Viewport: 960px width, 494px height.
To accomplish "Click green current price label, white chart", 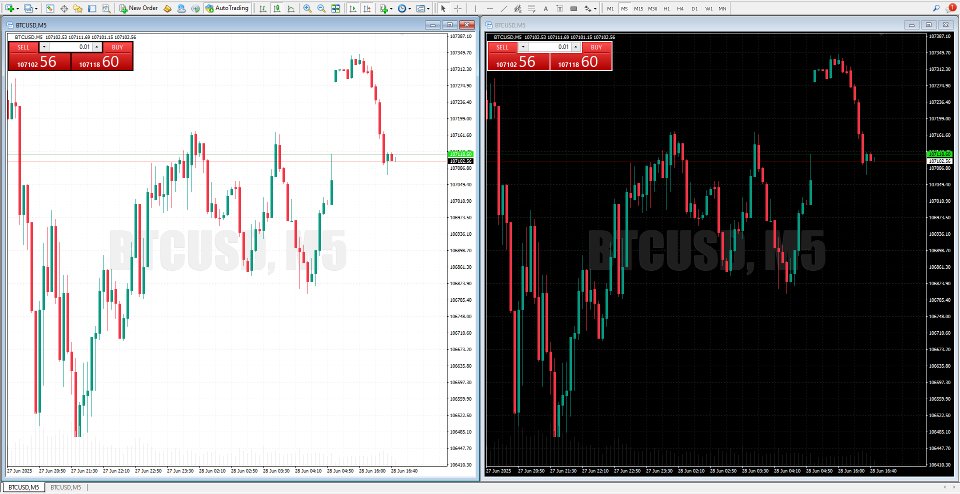I will 460,154.
